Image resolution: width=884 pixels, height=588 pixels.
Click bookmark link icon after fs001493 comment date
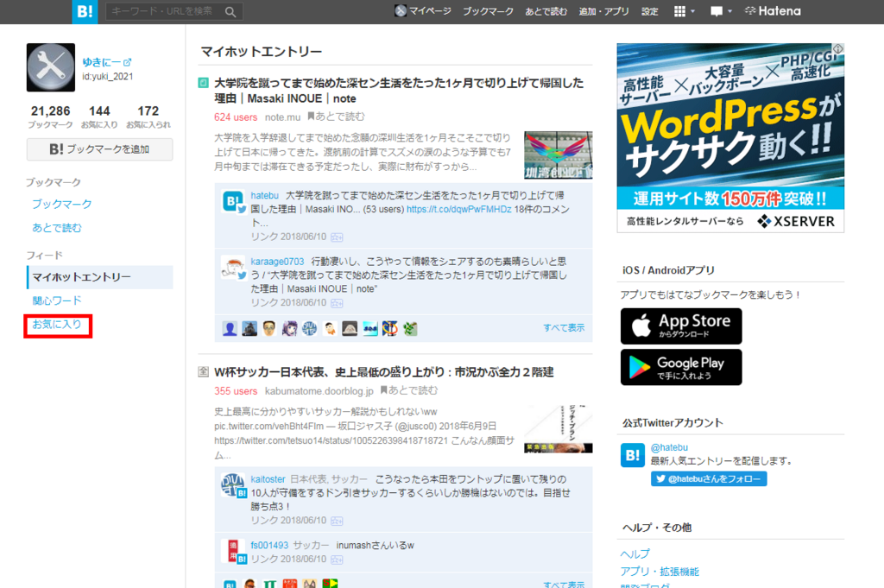337,560
